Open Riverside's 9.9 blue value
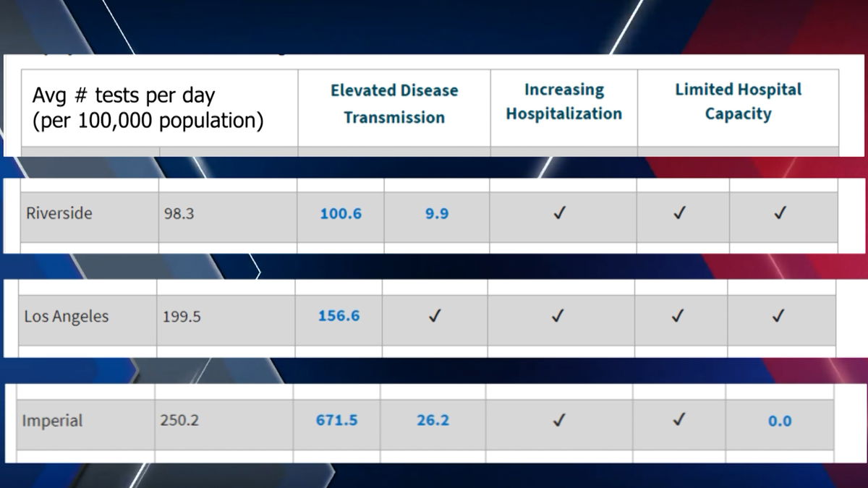 pos(437,214)
